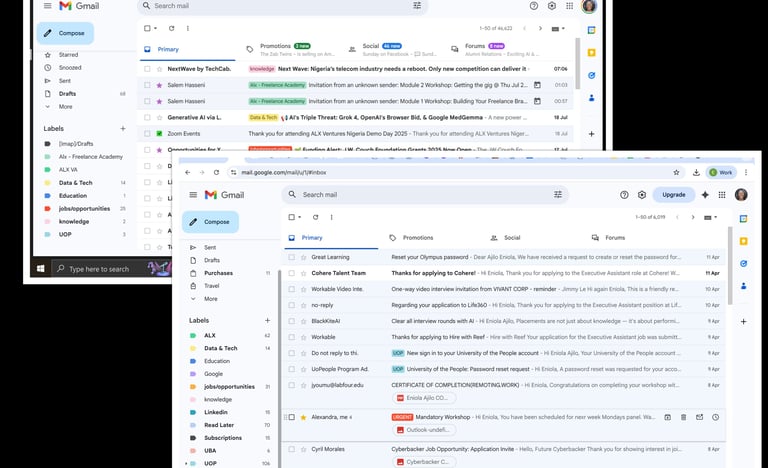Click Upgrade button
Image resolution: width=768 pixels, height=468 pixels.
pyautogui.click(x=673, y=195)
